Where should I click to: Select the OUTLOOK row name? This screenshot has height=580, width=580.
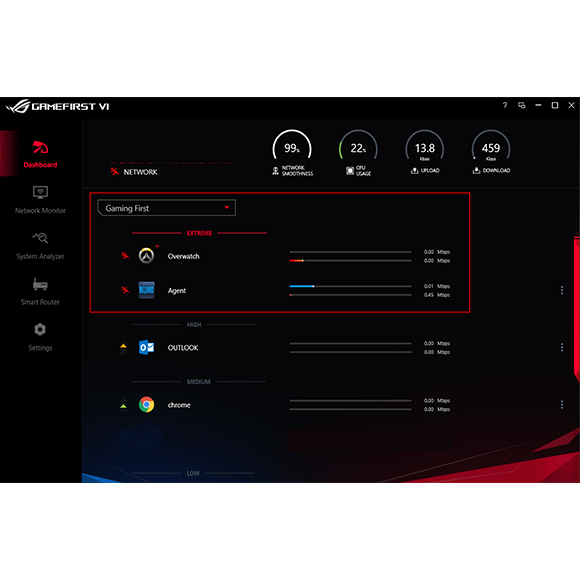coord(183,348)
